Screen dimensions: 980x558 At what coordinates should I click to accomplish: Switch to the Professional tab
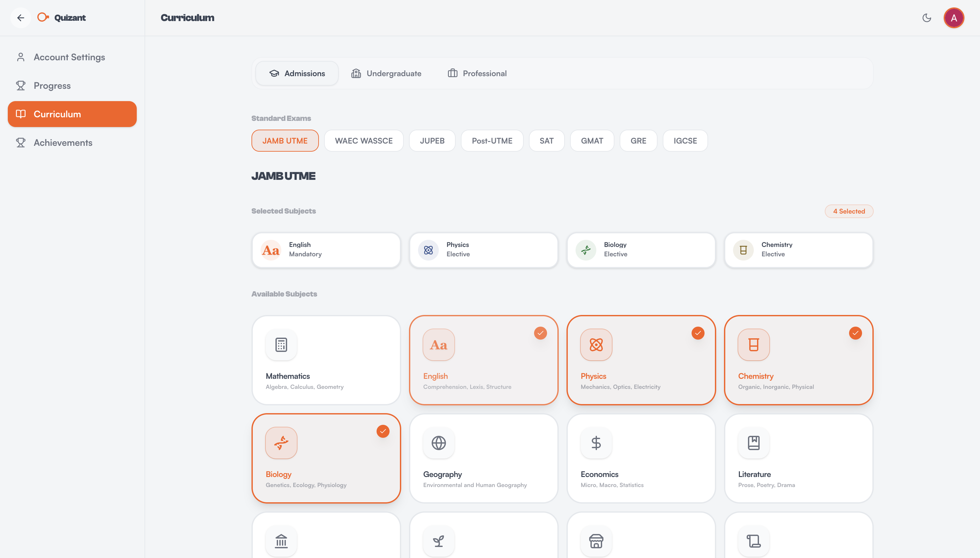(x=477, y=73)
